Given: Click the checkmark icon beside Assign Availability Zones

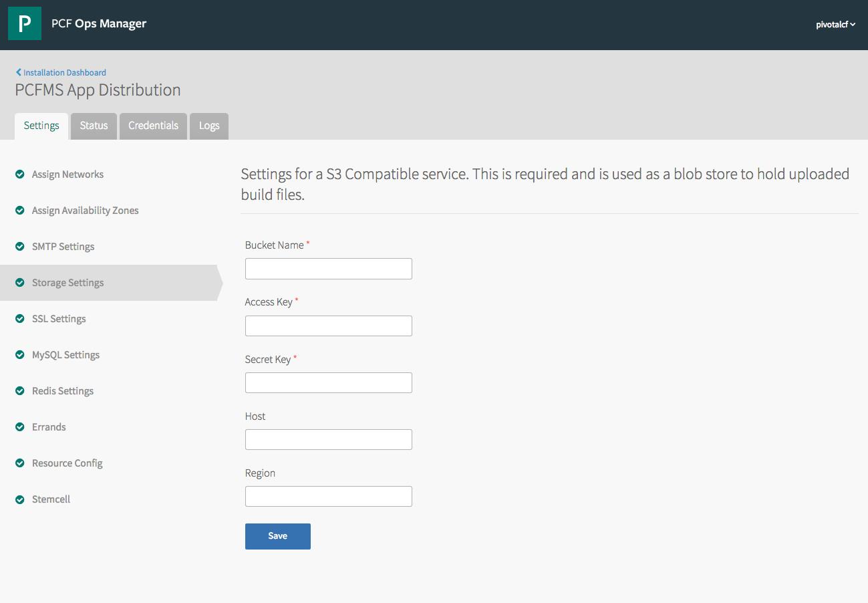Looking at the screenshot, I should click(20, 211).
